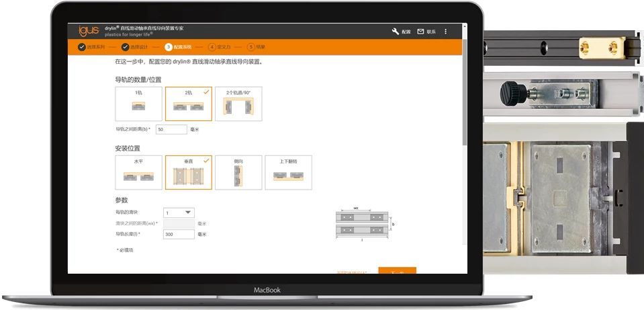Open the three-dot more options menu
Image resolution: width=644 pixels, height=310 pixels.
(445, 32)
